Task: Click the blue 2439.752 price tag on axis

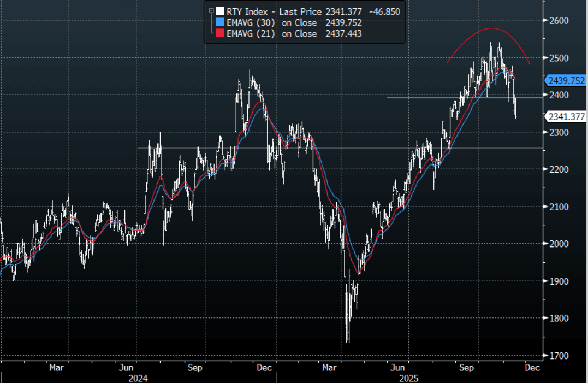Action: tap(566, 81)
